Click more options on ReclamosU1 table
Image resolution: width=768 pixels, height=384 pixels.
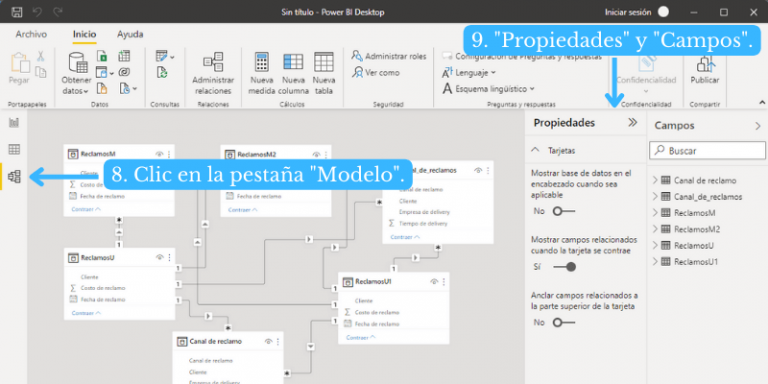coord(444,282)
